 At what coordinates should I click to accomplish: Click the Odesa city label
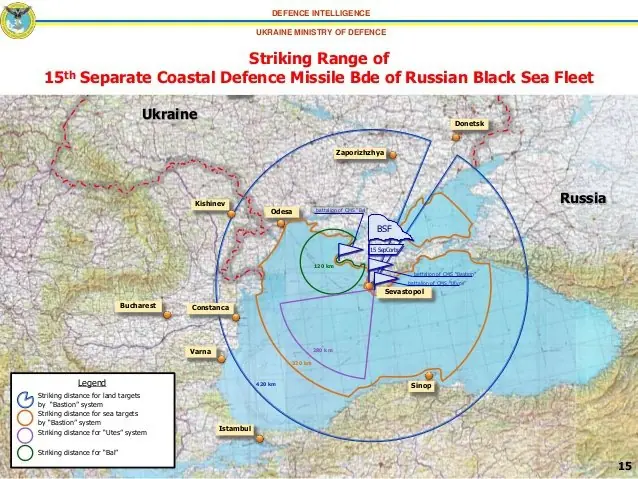(282, 212)
